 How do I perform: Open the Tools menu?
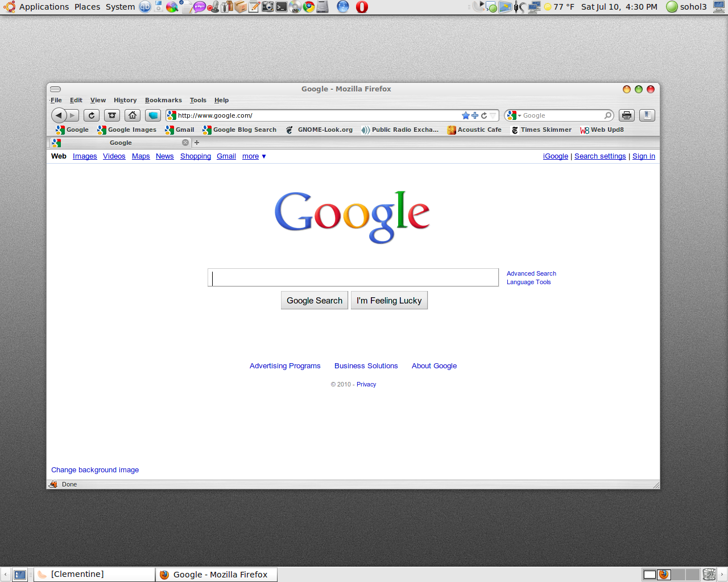[198, 100]
